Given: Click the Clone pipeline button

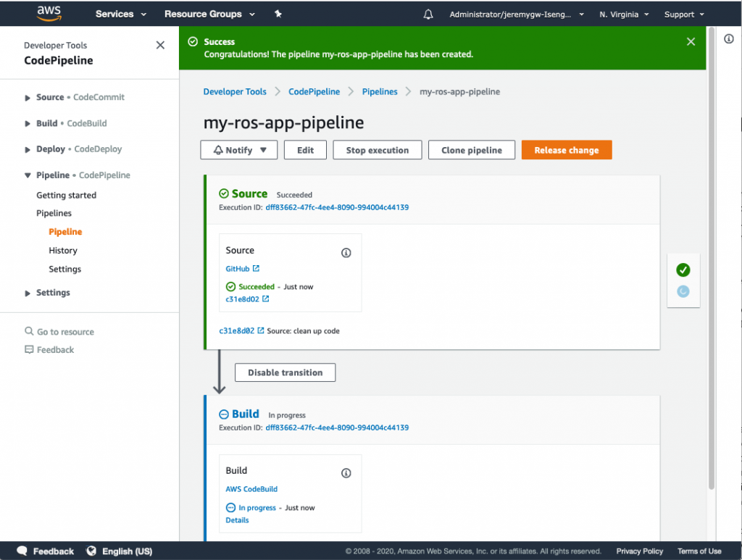Looking at the screenshot, I should coord(471,150).
